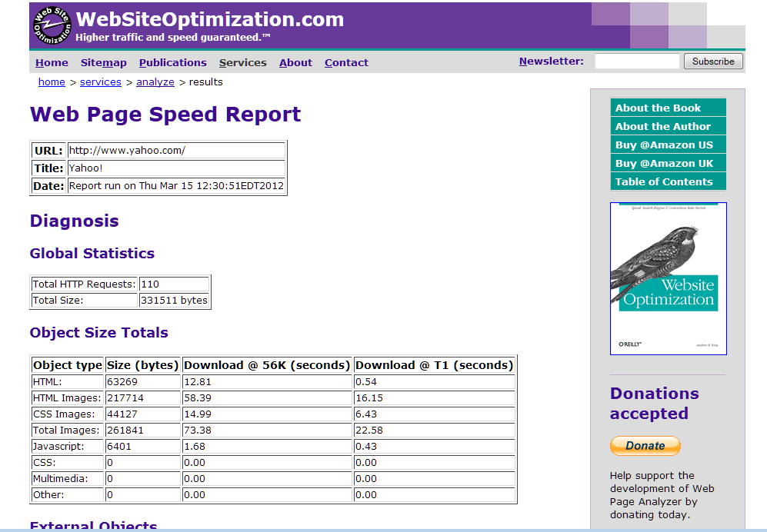The image size is (767, 532).
Task: Click CSS Images 56K time 14.99
Action: point(267,414)
